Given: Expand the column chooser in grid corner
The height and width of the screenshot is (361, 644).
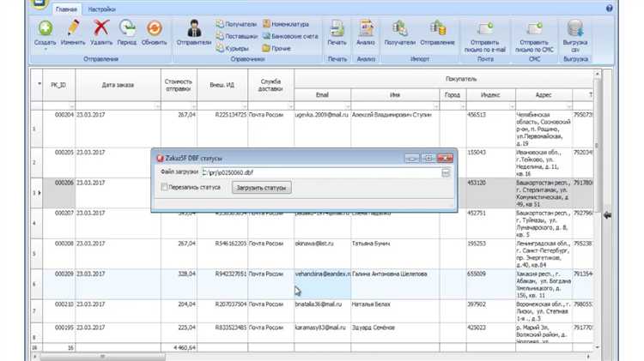Looking at the screenshot, I should point(39,83).
